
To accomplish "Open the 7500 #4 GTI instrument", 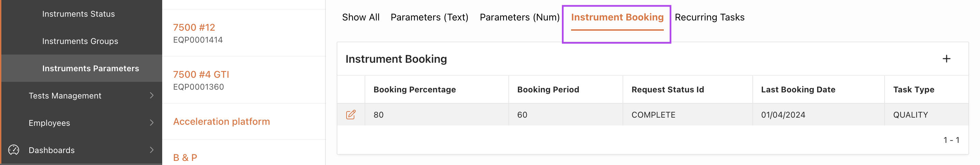I will pos(201,74).
